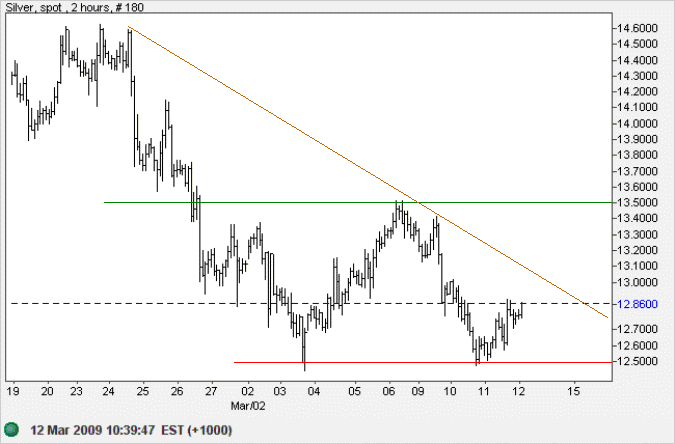Viewport: 675px width, 444px height.
Task: Click price axis label 12.5000
Action: (x=638, y=361)
